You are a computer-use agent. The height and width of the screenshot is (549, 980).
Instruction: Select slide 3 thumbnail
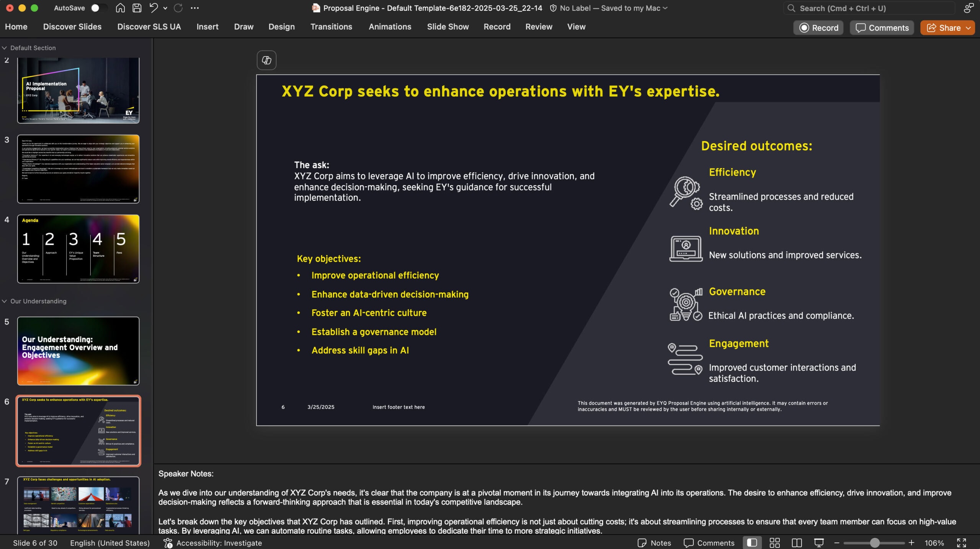pos(78,169)
